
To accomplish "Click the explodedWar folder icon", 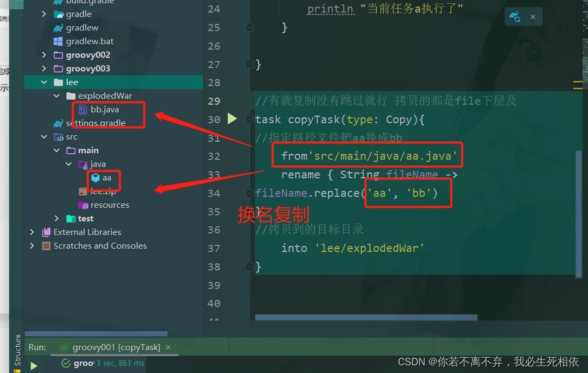I will (x=71, y=96).
